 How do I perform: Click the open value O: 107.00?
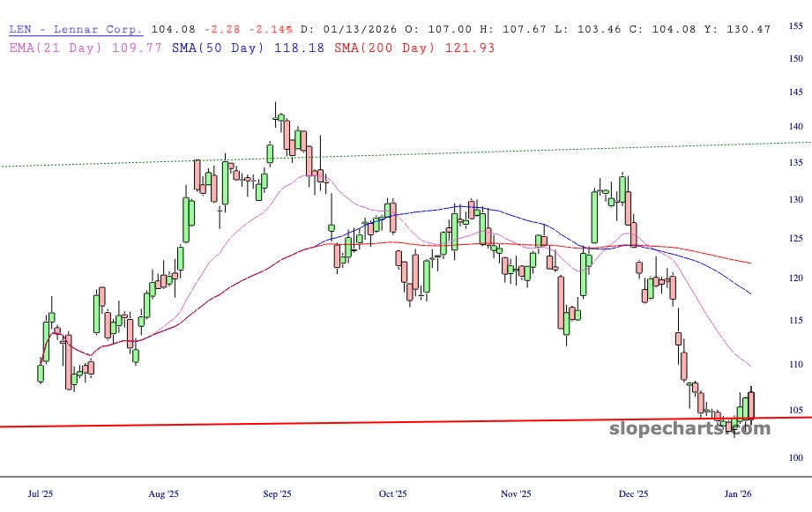click(439, 29)
